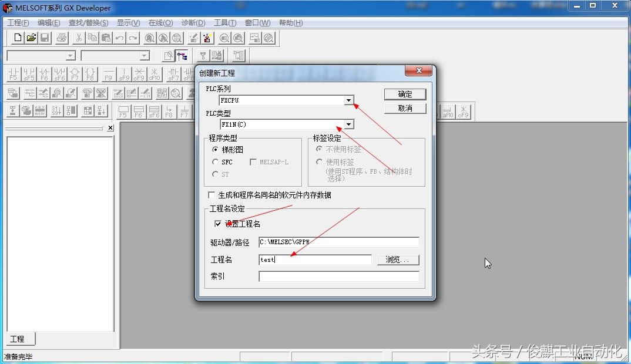Click the Write to PLC icon
The width and height of the screenshot is (631, 364).
(193, 38)
